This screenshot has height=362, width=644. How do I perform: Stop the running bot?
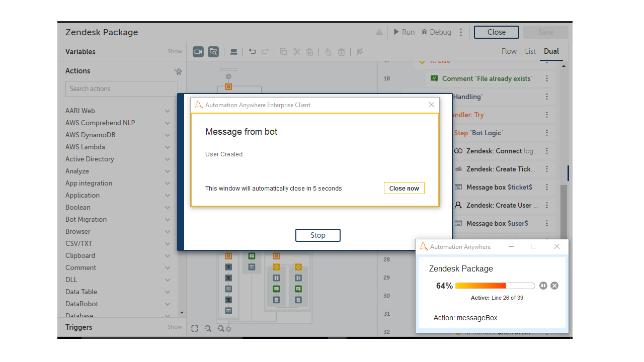[318, 235]
